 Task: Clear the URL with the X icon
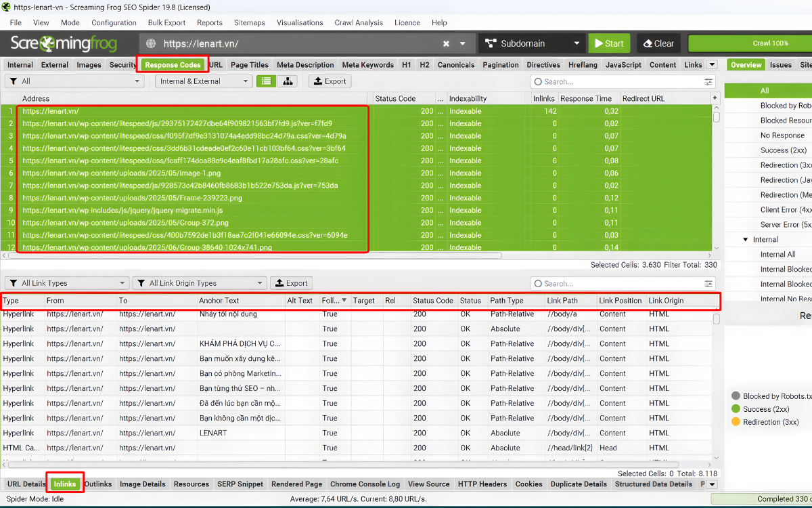(446, 43)
